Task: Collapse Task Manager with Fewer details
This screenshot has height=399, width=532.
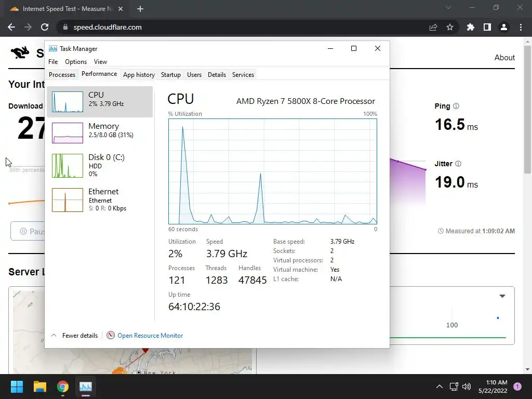Action: point(74,335)
